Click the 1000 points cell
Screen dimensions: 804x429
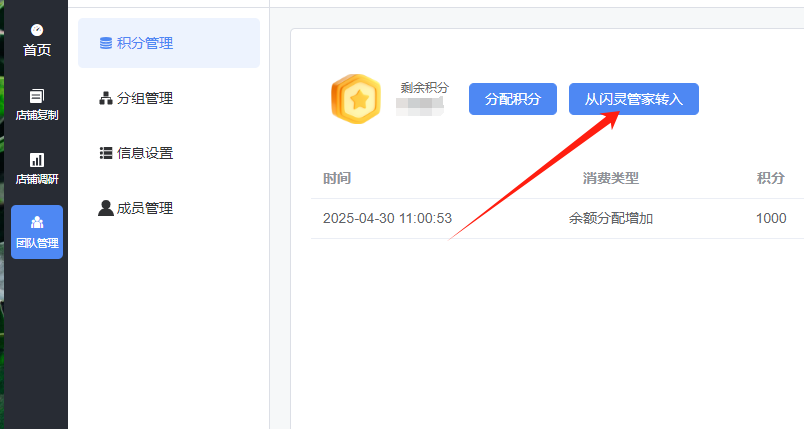point(771,218)
